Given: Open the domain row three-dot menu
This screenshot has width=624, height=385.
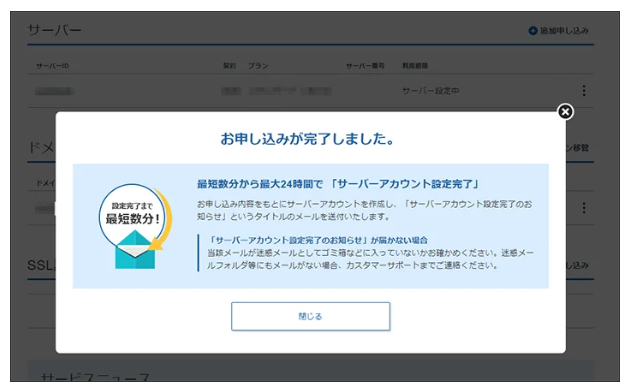Looking at the screenshot, I should tap(584, 207).
